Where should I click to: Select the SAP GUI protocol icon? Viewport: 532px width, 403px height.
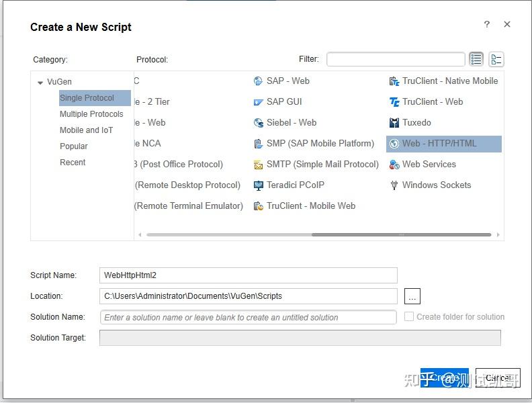click(x=258, y=102)
